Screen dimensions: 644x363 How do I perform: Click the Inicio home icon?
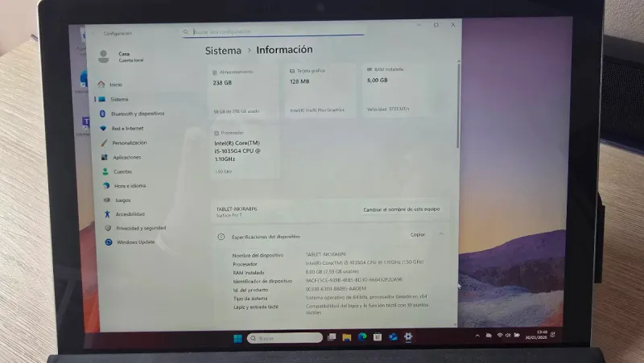pos(101,85)
